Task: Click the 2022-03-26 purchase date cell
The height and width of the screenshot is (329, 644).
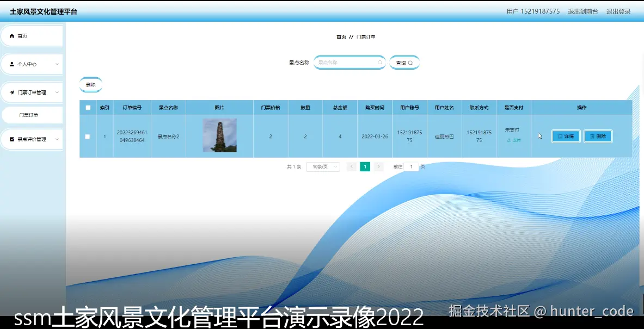Action: 375,136
